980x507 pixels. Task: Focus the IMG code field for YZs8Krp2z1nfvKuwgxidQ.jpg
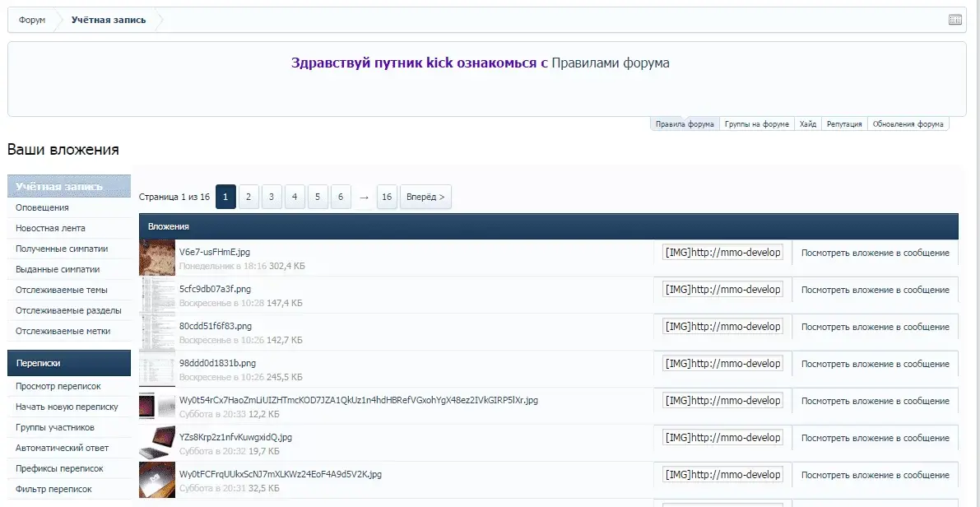722,438
